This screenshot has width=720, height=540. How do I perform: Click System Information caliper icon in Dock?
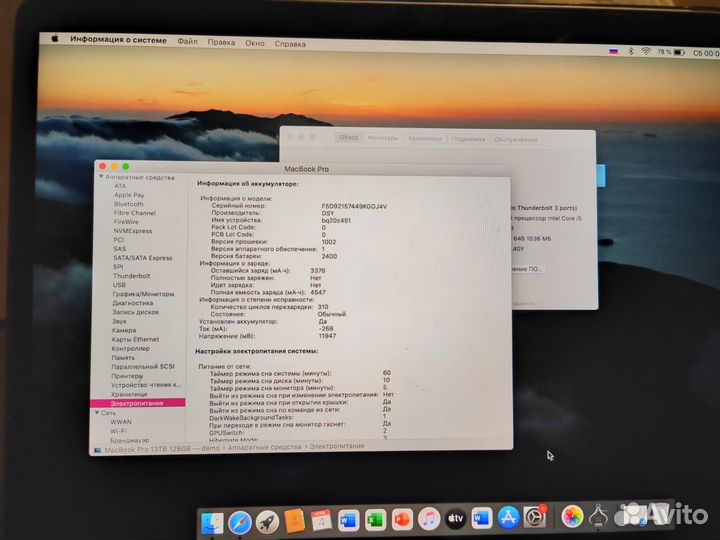(598, 516)
